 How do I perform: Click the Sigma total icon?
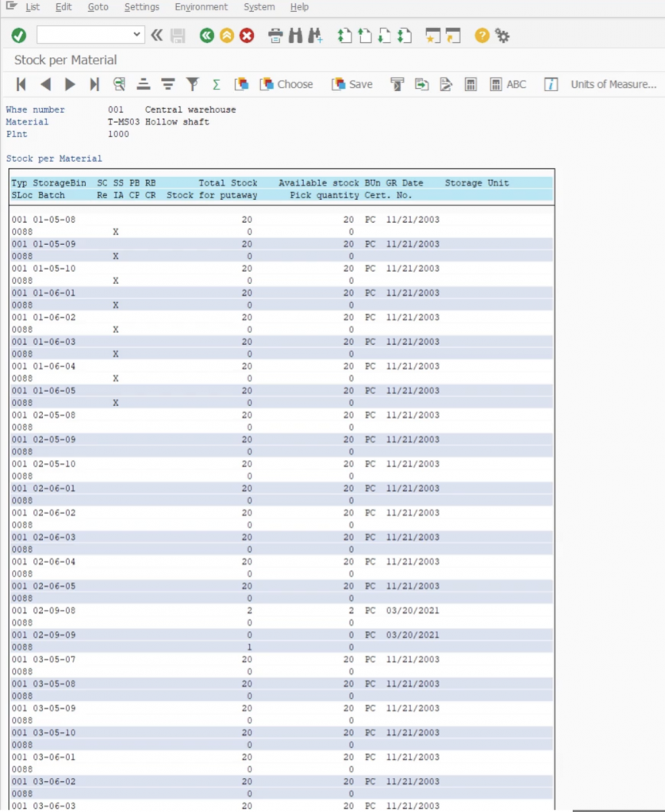pyautogui.click(x=216, y=84)
